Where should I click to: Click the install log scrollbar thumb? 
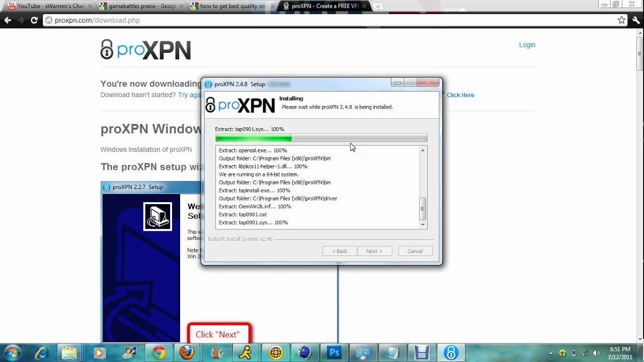[x=423, y=209]
